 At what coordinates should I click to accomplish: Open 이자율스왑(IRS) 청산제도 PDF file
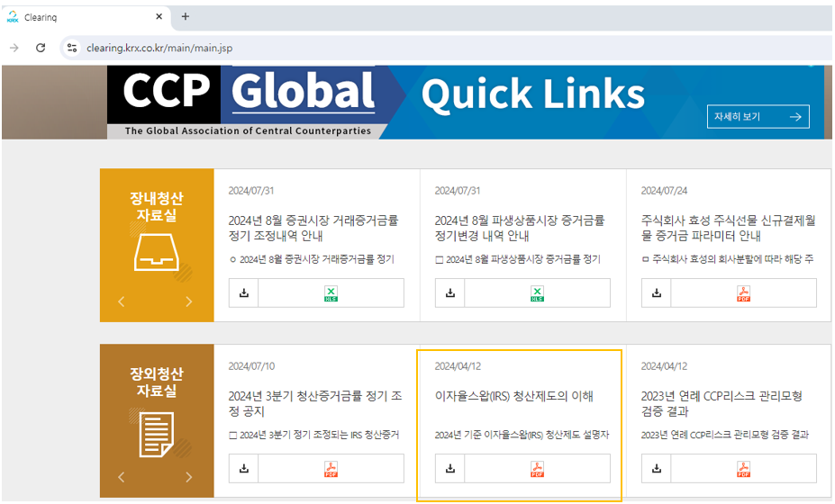(537, 468)
